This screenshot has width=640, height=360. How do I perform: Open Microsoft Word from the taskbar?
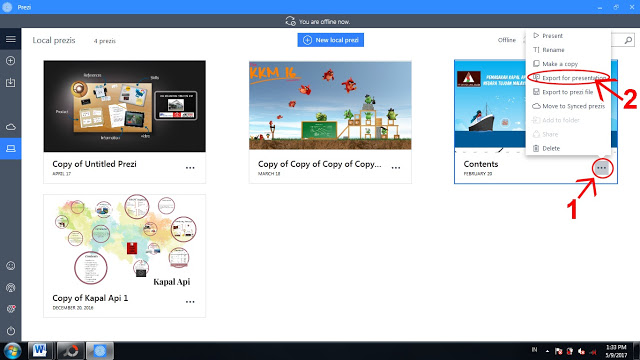pos(40,351)
